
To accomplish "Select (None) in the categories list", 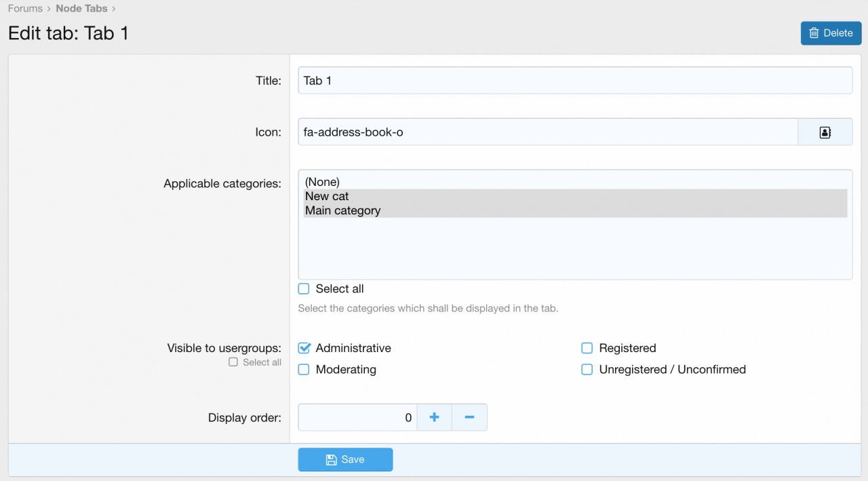I will click(x=322, y=182).
